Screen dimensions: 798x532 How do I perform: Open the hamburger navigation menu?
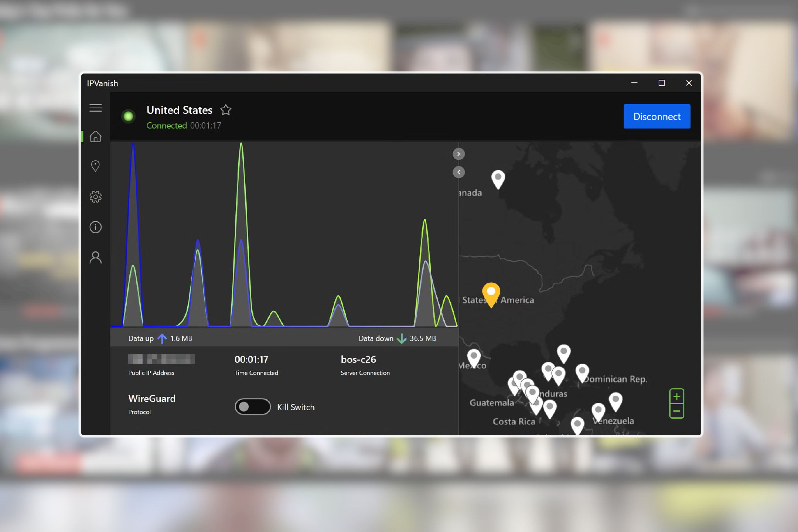click(95, 108)
